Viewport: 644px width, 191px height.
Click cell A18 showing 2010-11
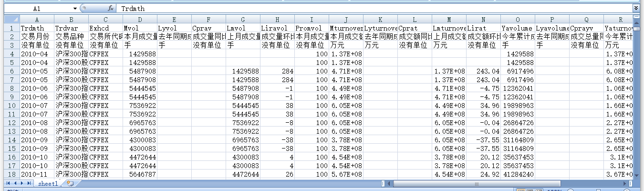point(37,174)
